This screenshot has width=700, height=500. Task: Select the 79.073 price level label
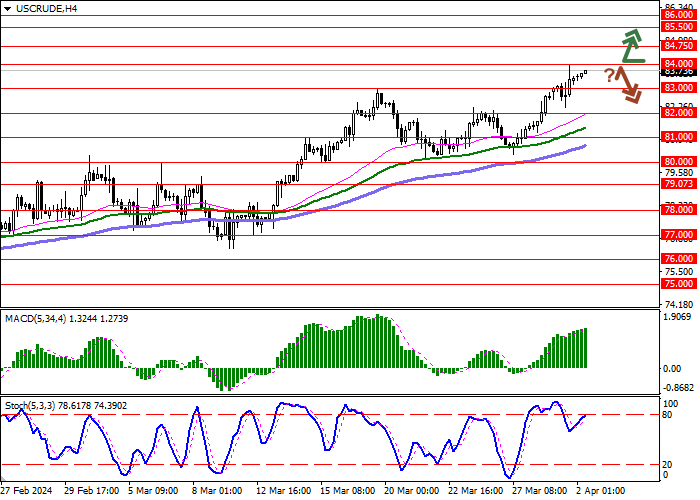click(x=679, y=184)
